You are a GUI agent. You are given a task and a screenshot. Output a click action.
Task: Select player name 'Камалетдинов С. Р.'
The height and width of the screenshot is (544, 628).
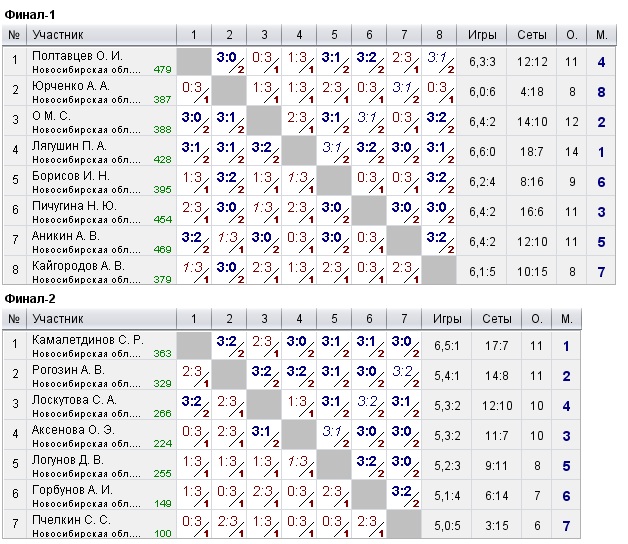tap(88, 340)
